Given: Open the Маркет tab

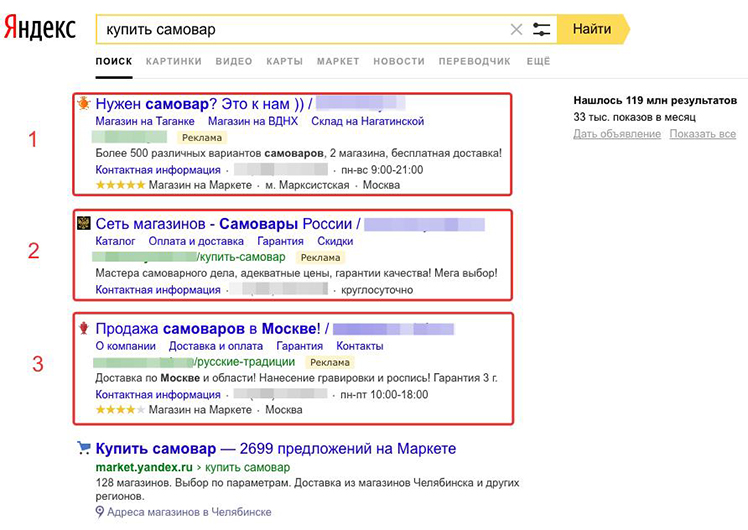Looking at the screenshot, I should tap(338, 62).
